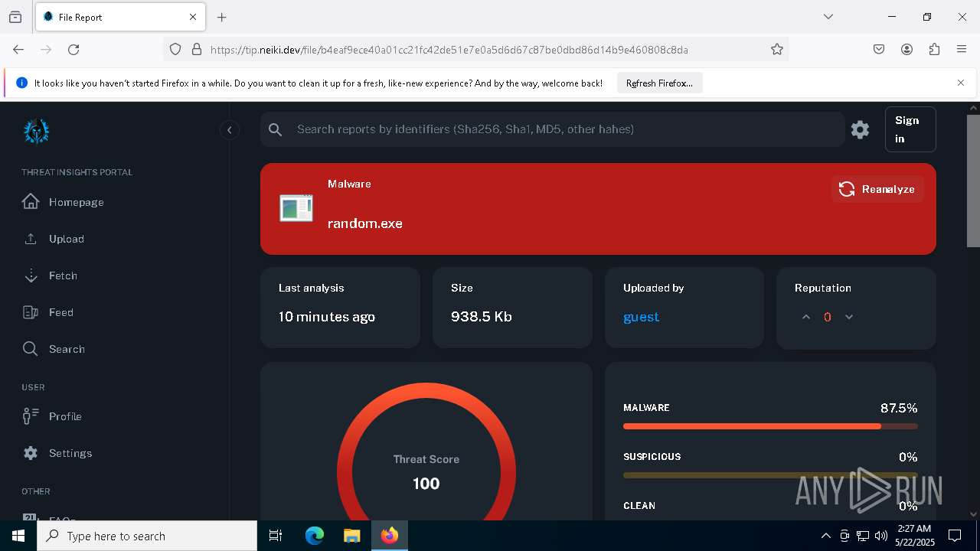Viewport: 980px width, 551px height.
Task: Click the Sign in button
Action: tap(910, 129)
